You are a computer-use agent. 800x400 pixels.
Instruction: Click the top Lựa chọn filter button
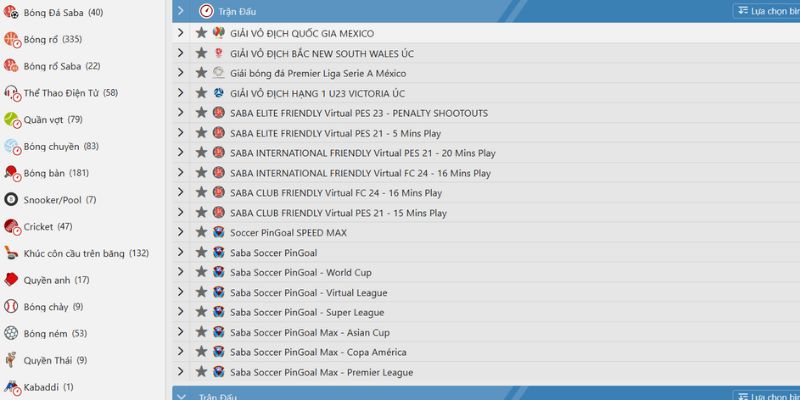(x=767, y=11)
